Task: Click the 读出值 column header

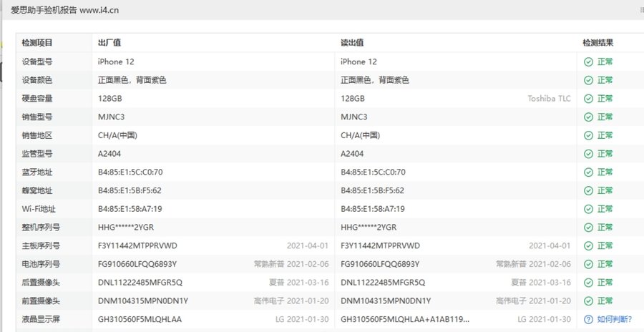Action: click(352, 43)
